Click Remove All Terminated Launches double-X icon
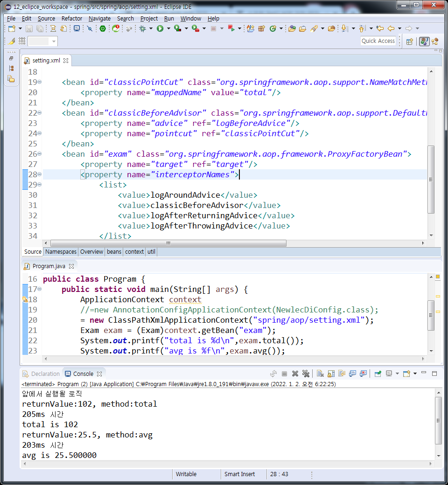The image size is (448, 485). click(306, 374)
